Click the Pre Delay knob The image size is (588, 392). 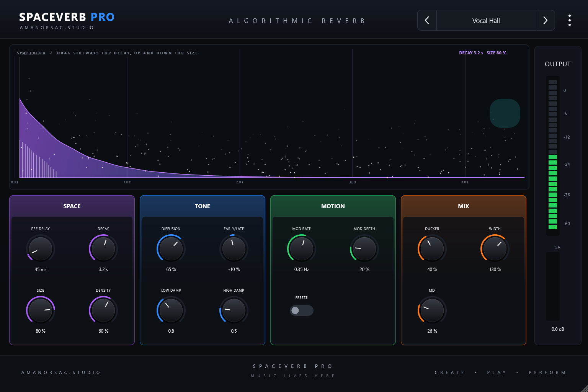click(41, 248)
